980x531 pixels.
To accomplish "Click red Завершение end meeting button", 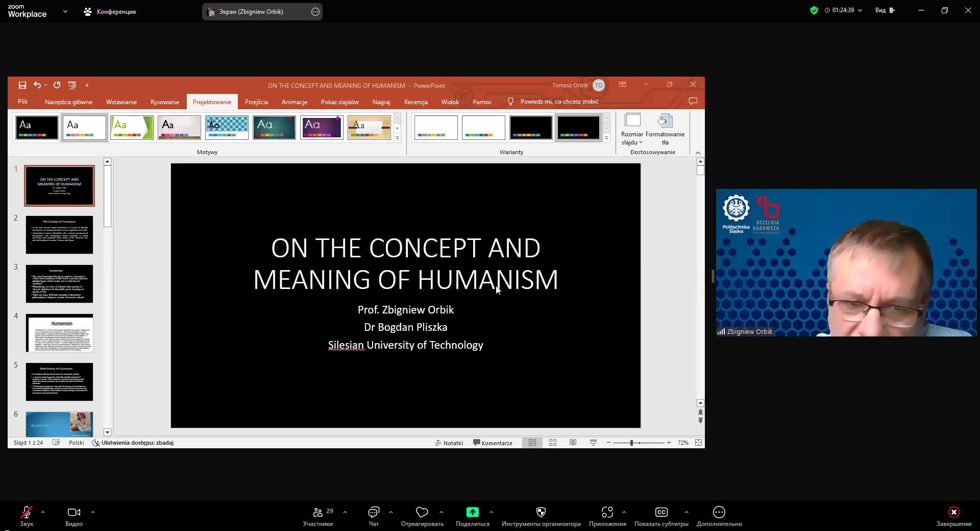I will tap(954, 516).
